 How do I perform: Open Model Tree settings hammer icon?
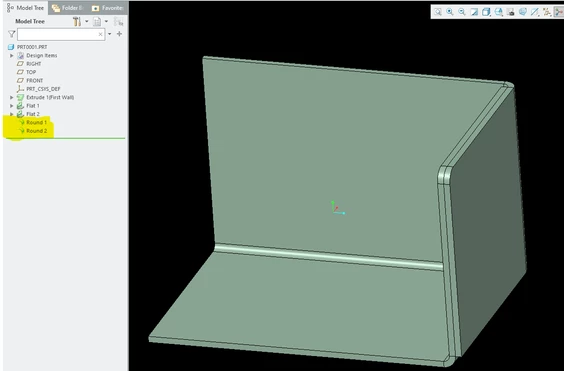pyautogui.click(x=77, y=22)
